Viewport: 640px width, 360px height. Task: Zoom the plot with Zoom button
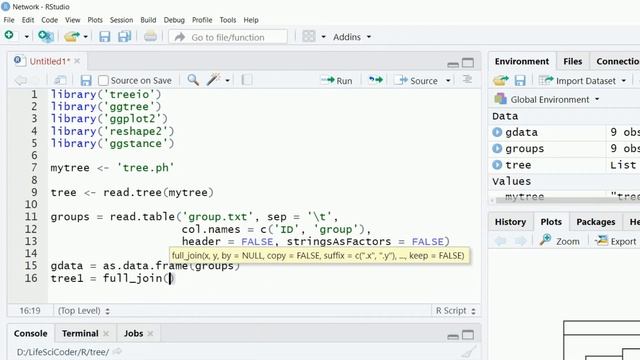(x=560, y=241)
